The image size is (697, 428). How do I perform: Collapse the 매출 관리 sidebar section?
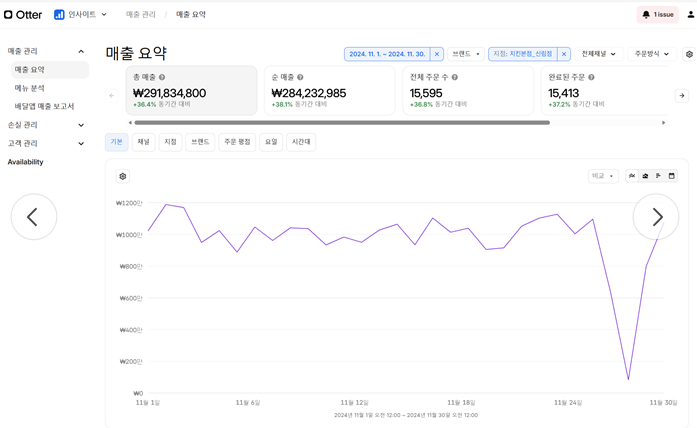(81, 52)
